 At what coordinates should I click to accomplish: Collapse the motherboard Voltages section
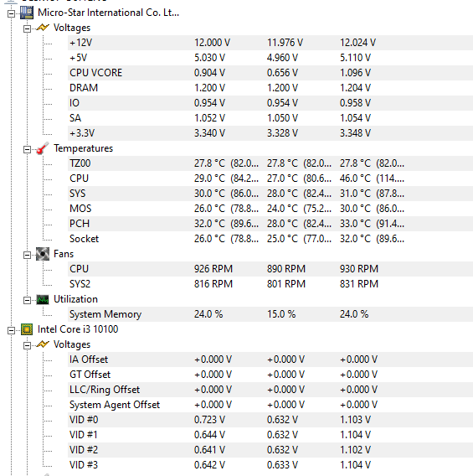tap(27, 28)
